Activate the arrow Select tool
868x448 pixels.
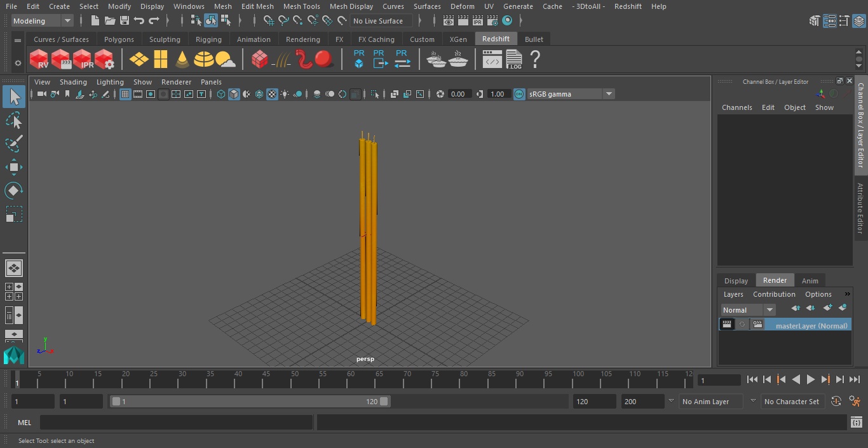tap(13, 97)
